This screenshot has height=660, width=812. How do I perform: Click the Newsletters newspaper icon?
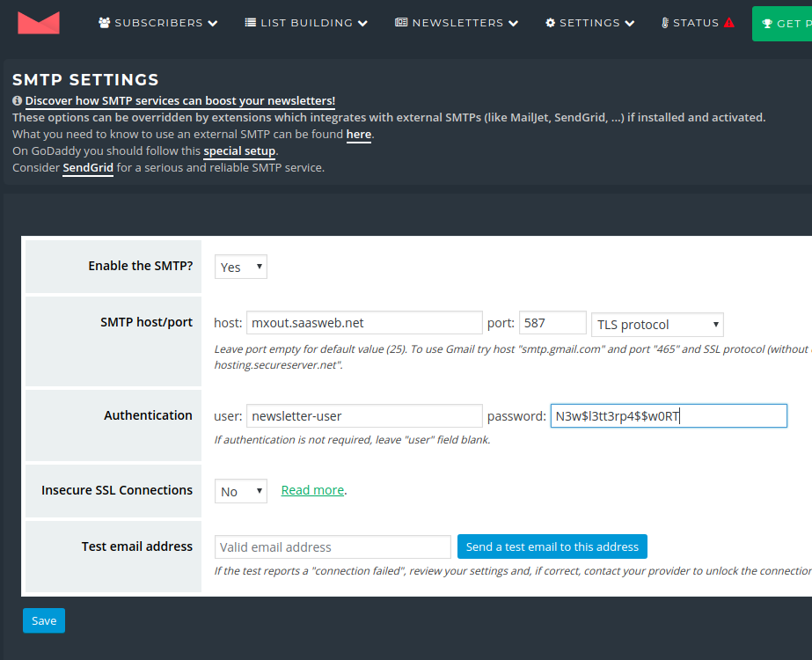[x=401, y=22]
